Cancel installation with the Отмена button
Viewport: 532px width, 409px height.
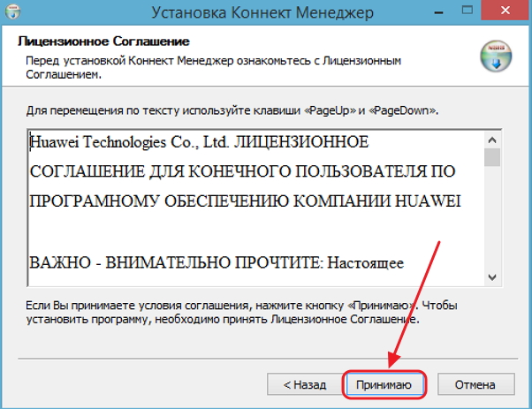click(x=475, y=384)
